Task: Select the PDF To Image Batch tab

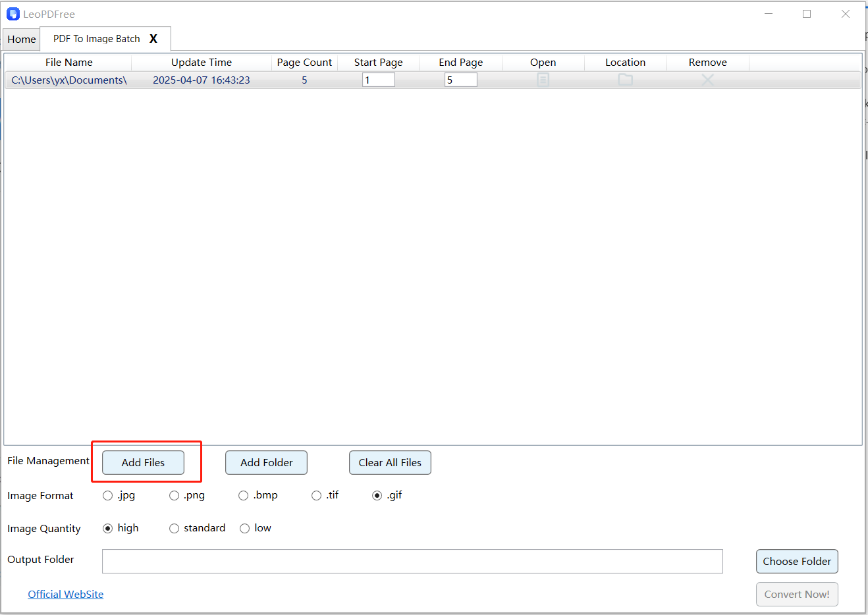Action: click(97, 39)
